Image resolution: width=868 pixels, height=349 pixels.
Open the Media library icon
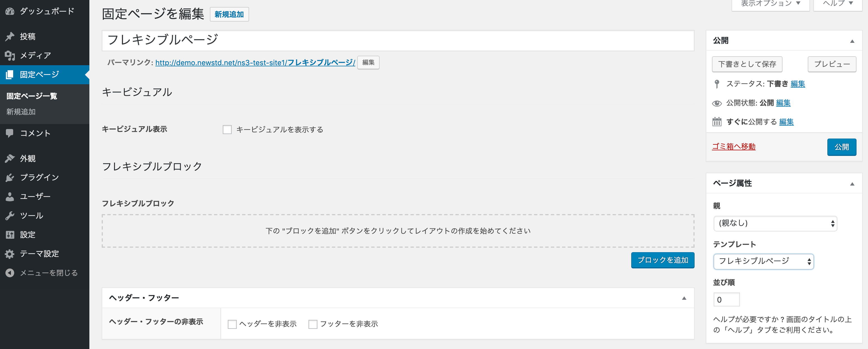(x=10, y=55)
